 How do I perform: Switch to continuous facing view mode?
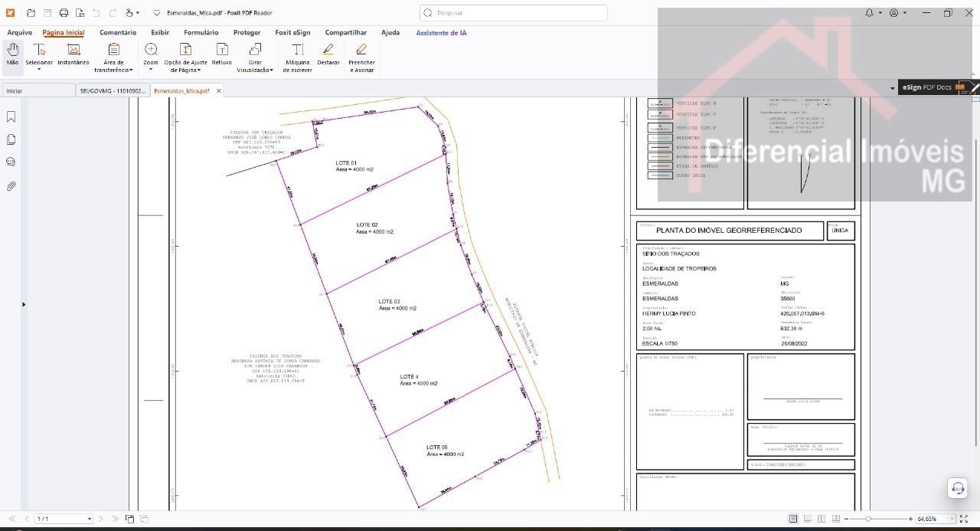pyautogui.click(x=836, y=519)
